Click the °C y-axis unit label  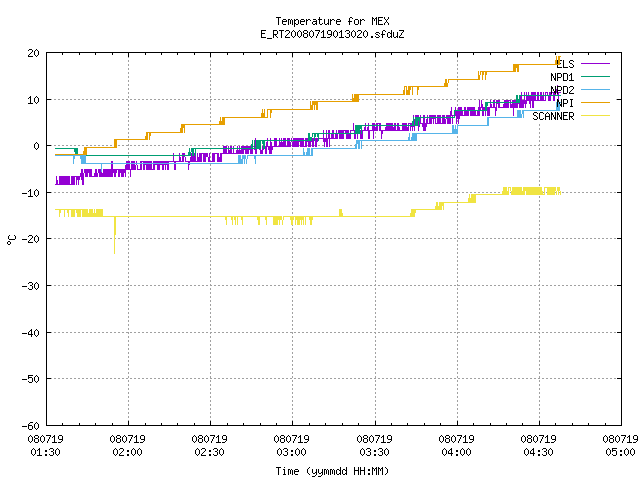(11, 240)
